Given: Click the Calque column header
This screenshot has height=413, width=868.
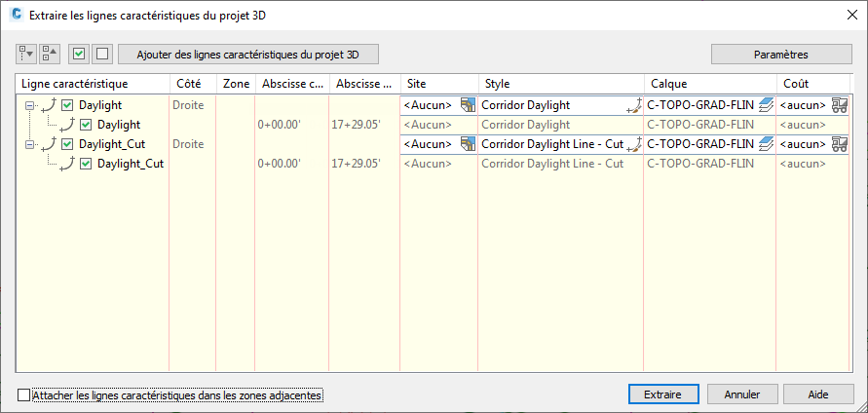Looking at the screenshot, I should tap(709, 85).
